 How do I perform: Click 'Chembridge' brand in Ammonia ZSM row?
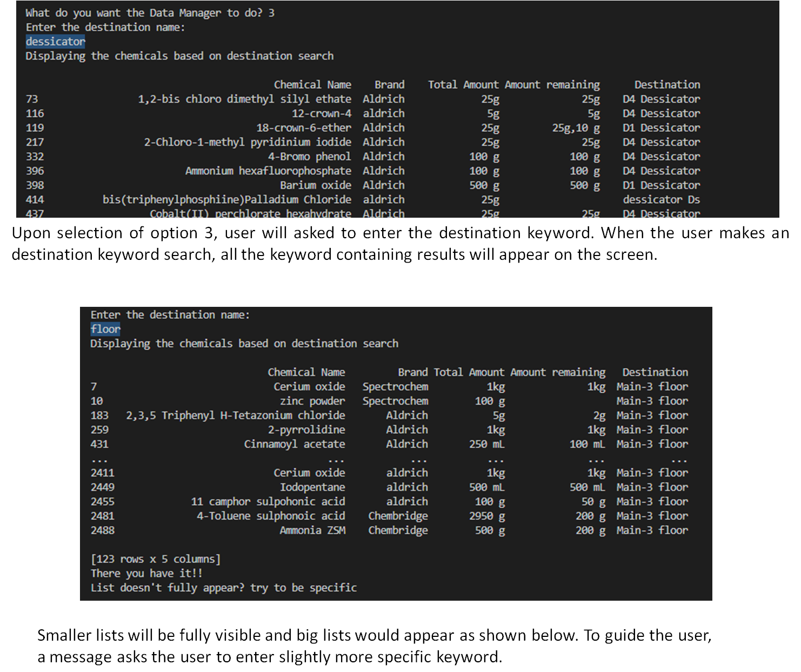point(398,530)
